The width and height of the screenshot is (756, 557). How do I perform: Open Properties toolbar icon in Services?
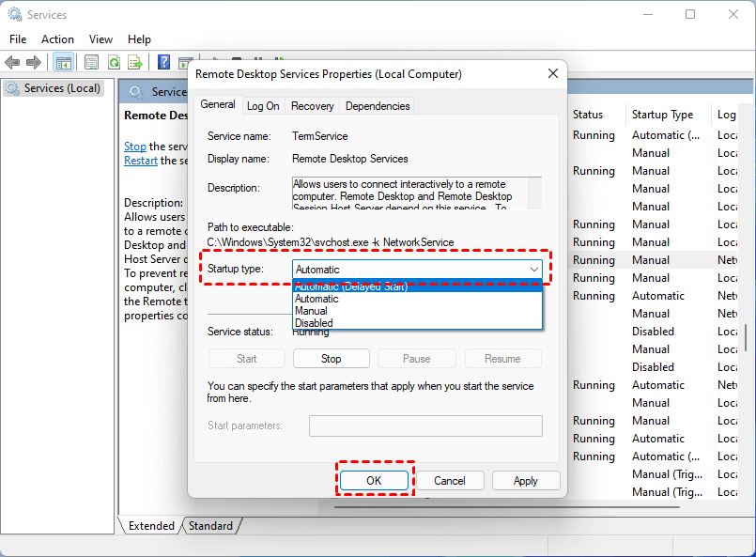pyautogui.click(x=91, y=62)
